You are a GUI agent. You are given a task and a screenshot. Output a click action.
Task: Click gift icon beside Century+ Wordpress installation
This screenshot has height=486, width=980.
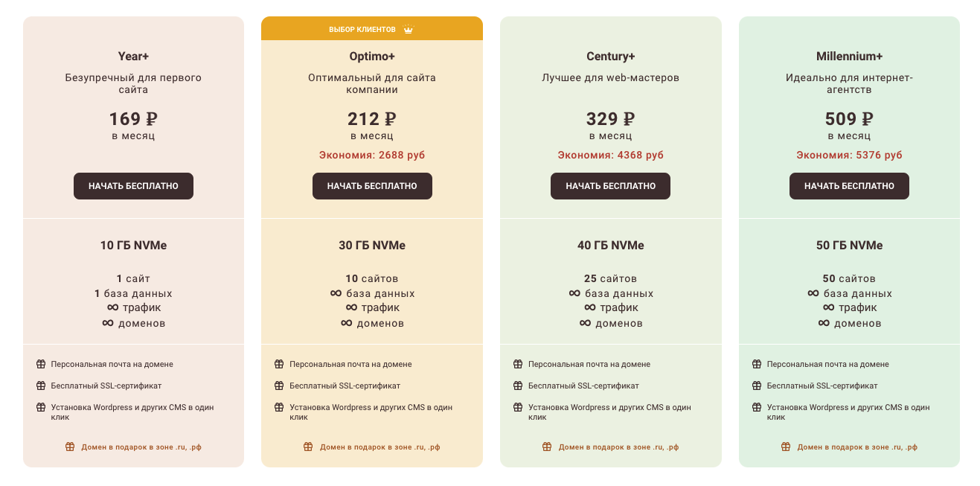click(x=518, y=407)
